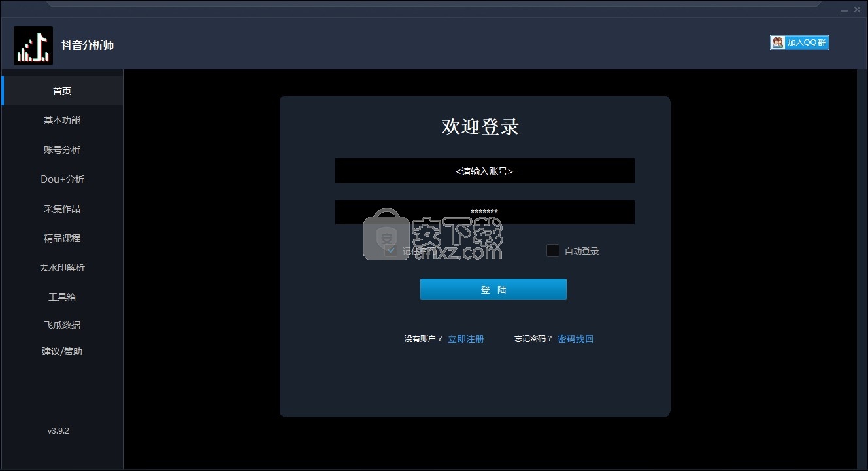Toggle the 记住密码 checkbox

391,251
